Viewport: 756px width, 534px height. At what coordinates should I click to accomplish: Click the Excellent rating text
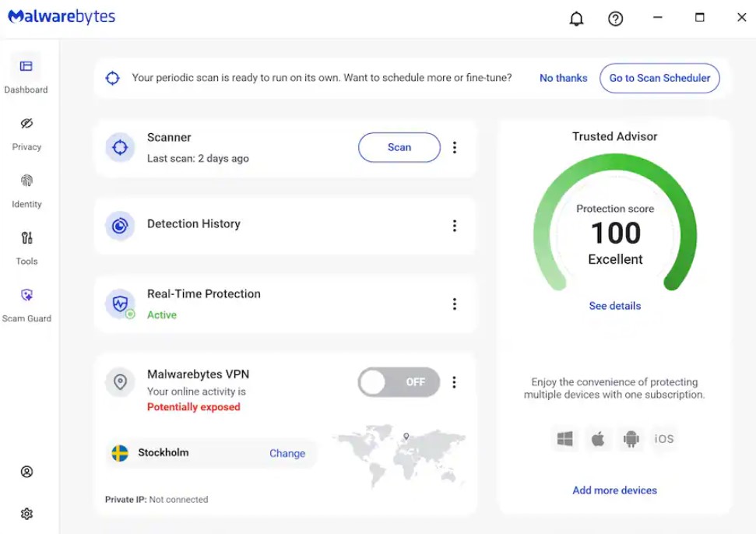click(x=615, y=260)
